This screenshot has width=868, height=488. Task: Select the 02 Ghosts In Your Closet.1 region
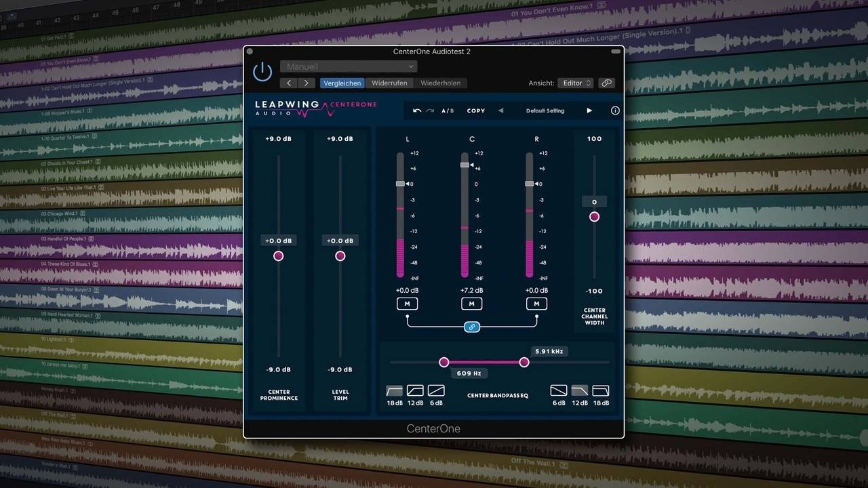tap(122, 170)
